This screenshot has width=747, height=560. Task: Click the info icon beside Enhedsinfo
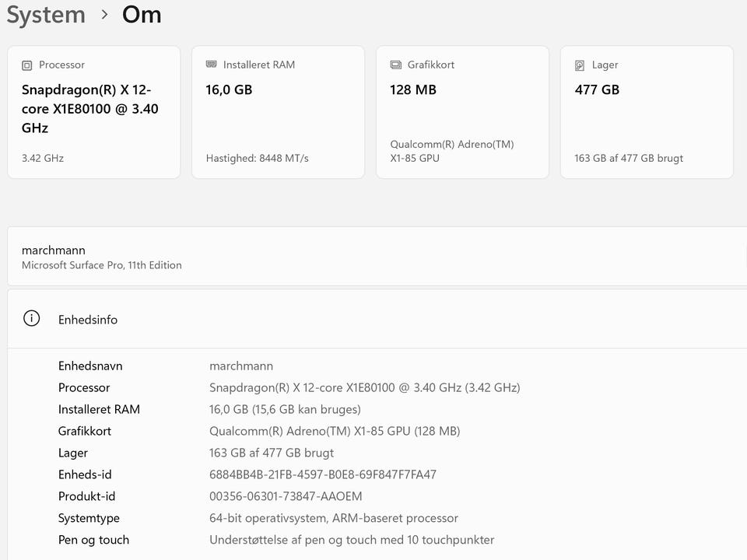[x=31, y=319]
